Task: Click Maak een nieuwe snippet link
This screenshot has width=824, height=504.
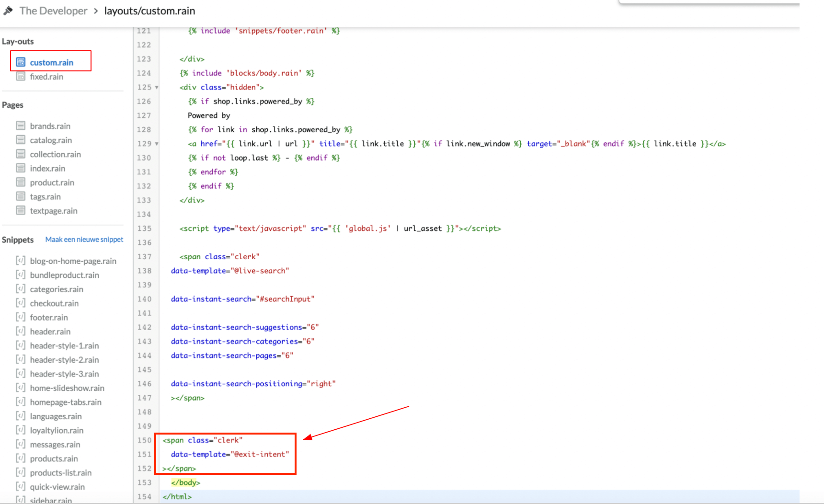Action: click(x=84, y=240)
